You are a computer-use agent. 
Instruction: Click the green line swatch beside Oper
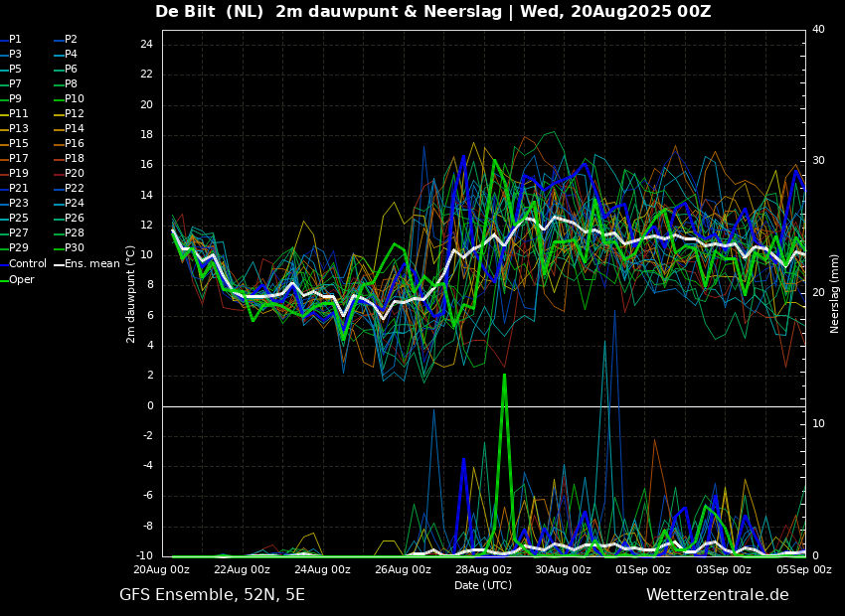pos(4,279)
